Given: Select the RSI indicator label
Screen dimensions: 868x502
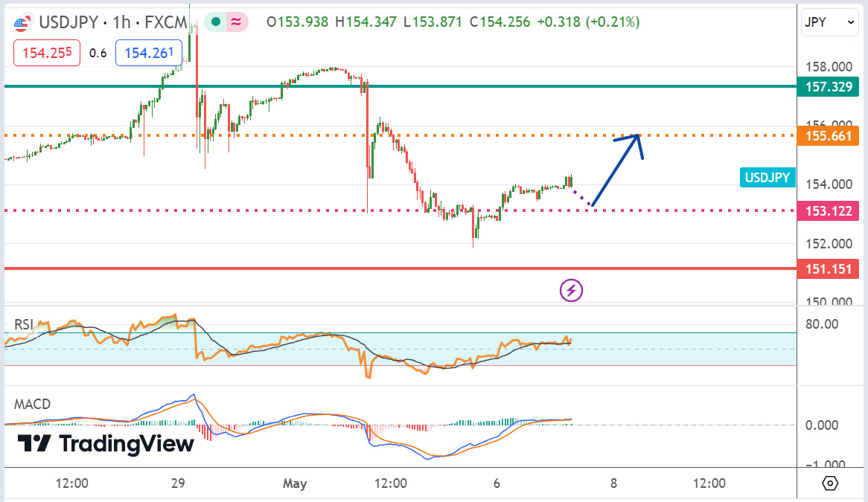Looking at the screenshot, I should coord(25,324).
